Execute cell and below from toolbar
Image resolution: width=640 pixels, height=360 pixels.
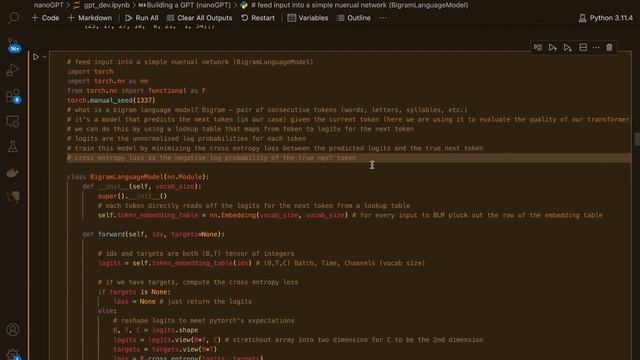click(x=567, y=48)
